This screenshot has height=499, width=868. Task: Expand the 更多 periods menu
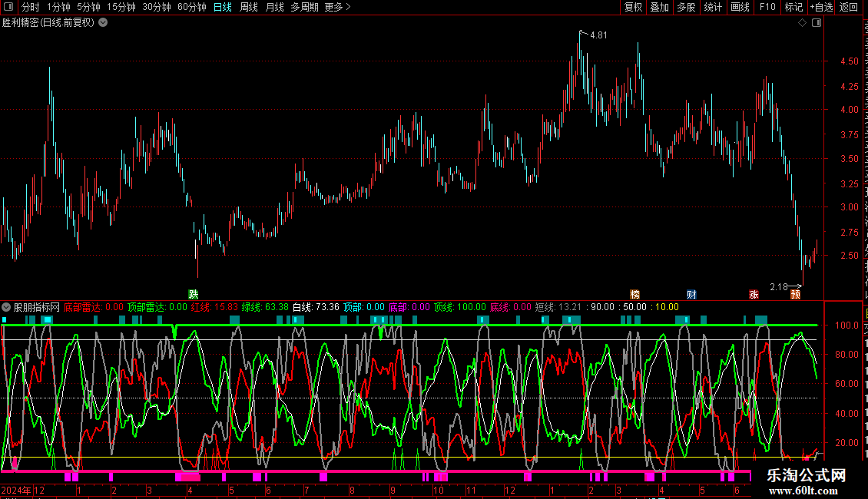click(337, 7)
